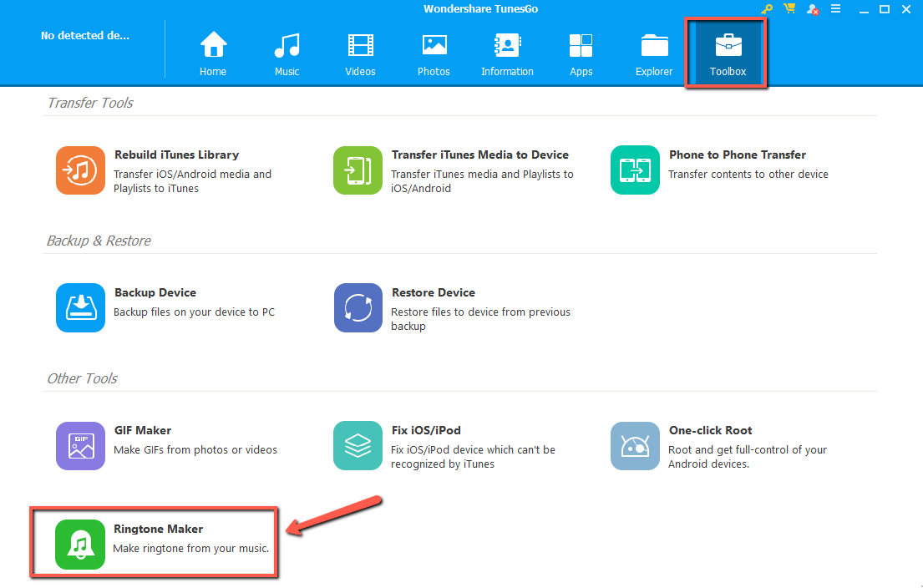Click the 'Other Tools' section heading

coord(82,378)
